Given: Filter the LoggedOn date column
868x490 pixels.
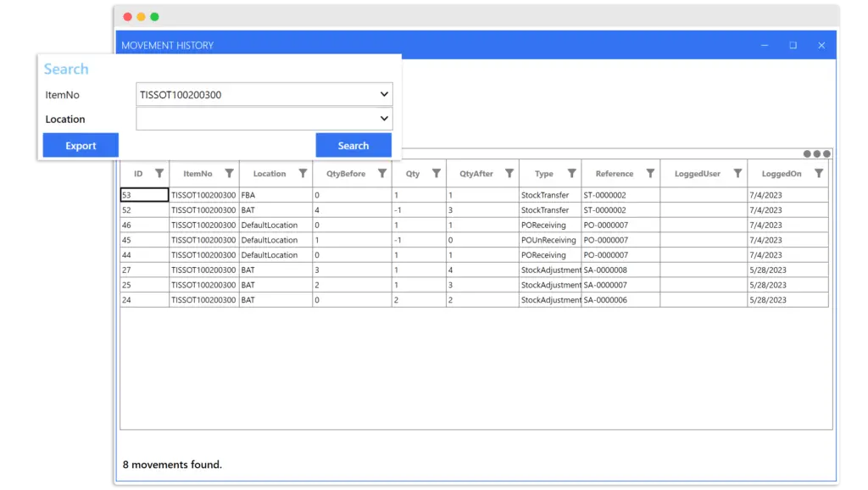Looking at the screenshot, I should (x=819, y=173).
